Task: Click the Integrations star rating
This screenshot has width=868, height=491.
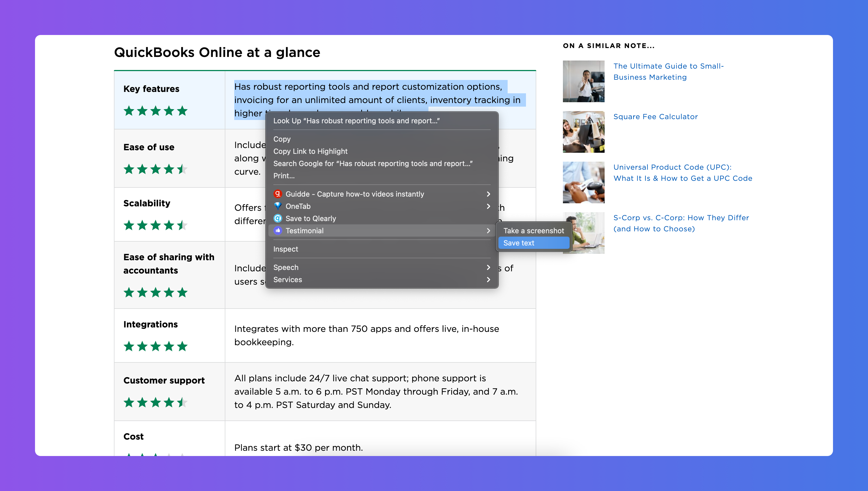Action: [156, 346]
